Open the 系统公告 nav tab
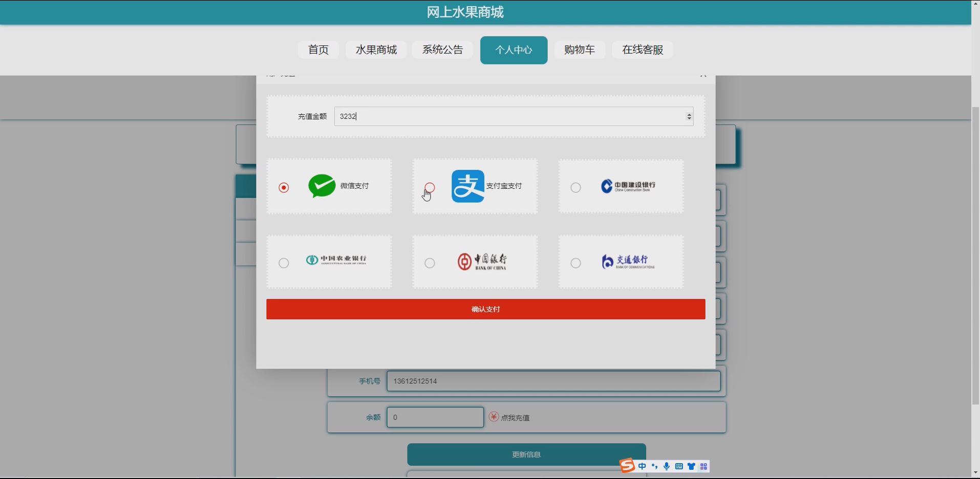The width and height of the screenshot is (980, 479). (x=442, y=50)
